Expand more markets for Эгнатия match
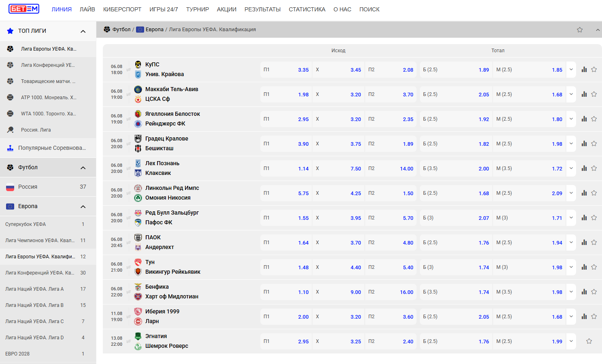The height and width of the screenshot is (364, 602). (x=571, y=341)
